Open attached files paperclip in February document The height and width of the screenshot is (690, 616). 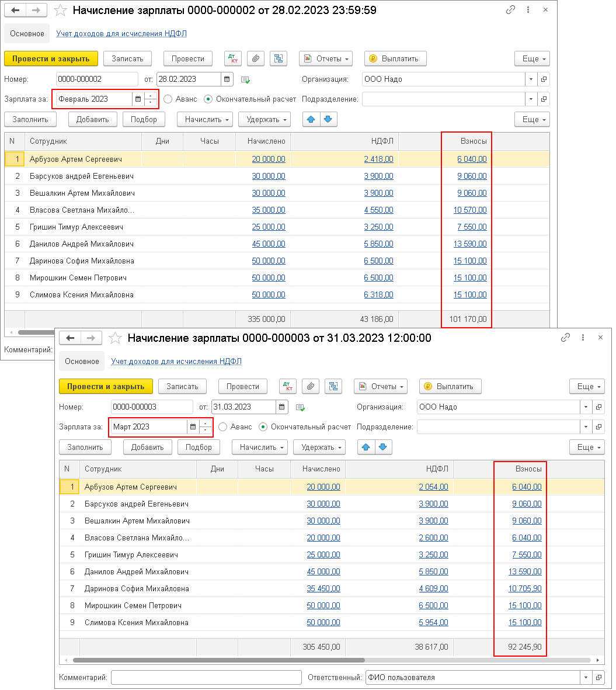[x=256, y=58]
